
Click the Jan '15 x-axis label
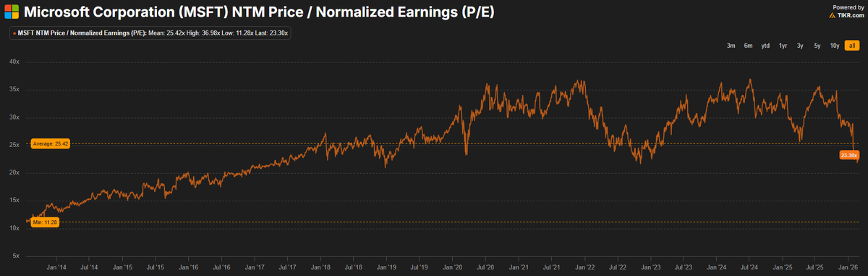click(122, 268)
